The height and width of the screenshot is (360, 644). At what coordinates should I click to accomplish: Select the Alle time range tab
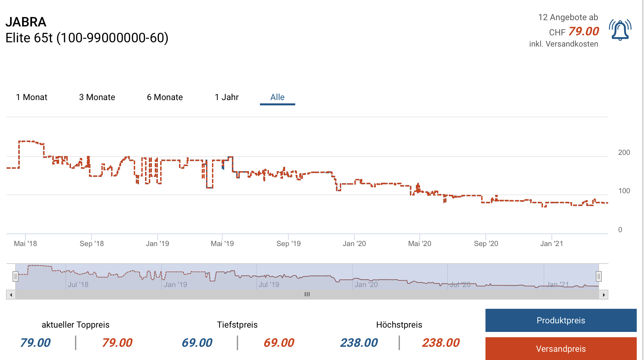pos(277,97)
